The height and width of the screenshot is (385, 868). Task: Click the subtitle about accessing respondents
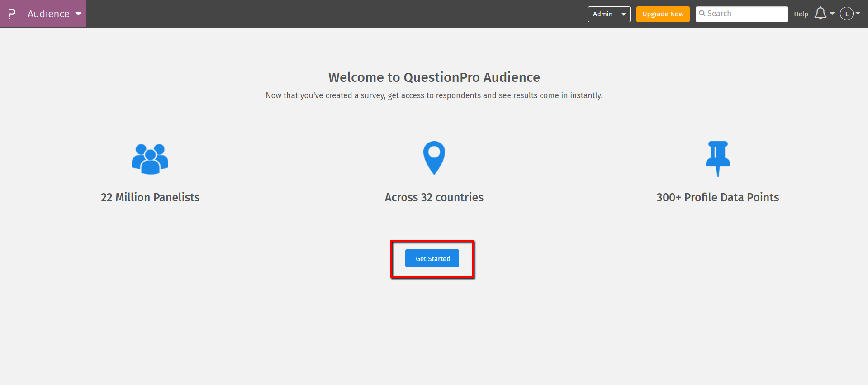click(x=434, y=95)
